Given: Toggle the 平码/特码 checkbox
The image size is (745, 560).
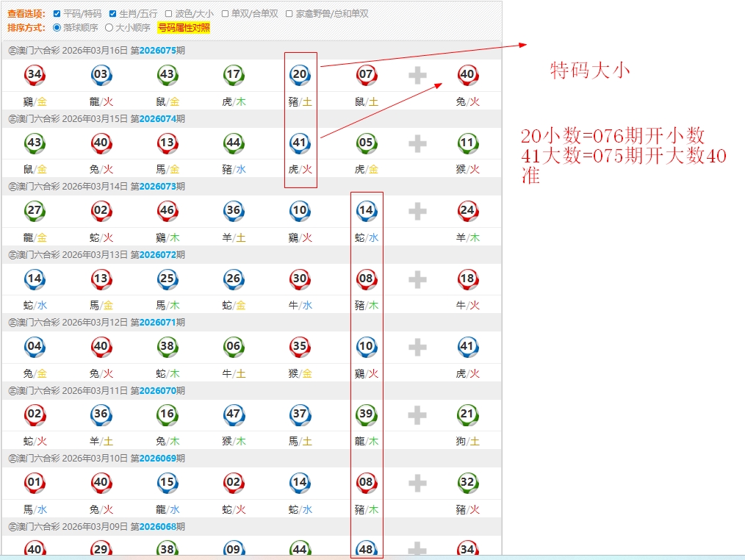Looking at the screenshot, I should coord(57,14).
